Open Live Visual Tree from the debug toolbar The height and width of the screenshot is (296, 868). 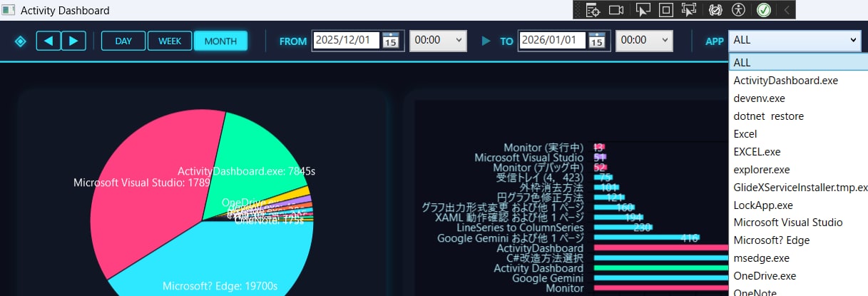tap(593, 10)
